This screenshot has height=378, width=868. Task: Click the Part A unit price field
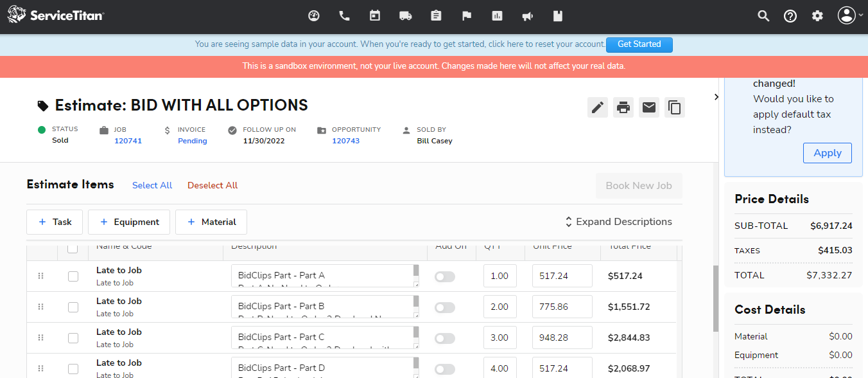pos(562,276)
